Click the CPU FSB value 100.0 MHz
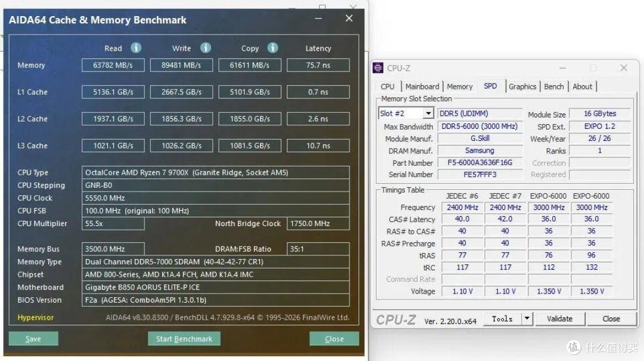This screenshot has width=644, height=361. click(x=216, y=211)
